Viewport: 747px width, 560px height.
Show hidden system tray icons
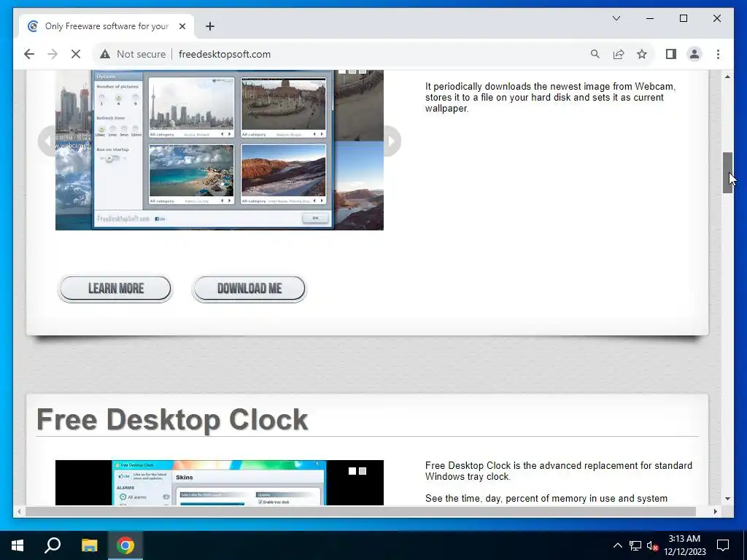coord(617,545)
